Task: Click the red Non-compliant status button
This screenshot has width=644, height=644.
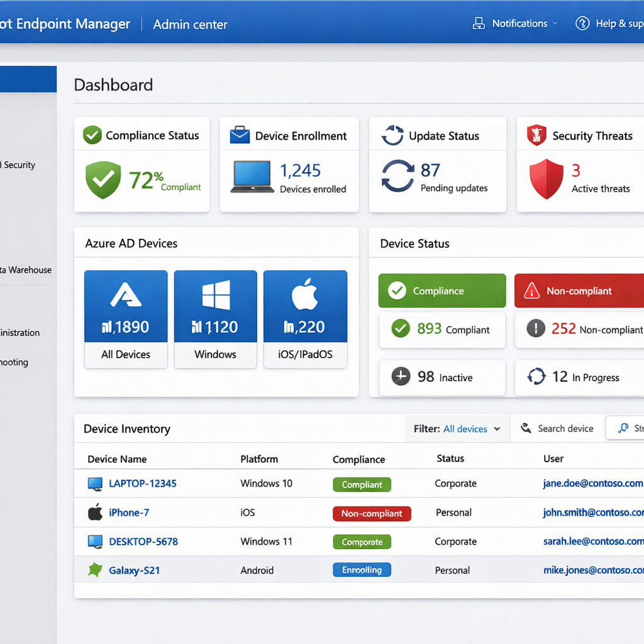Action: (x=579, y=291)
